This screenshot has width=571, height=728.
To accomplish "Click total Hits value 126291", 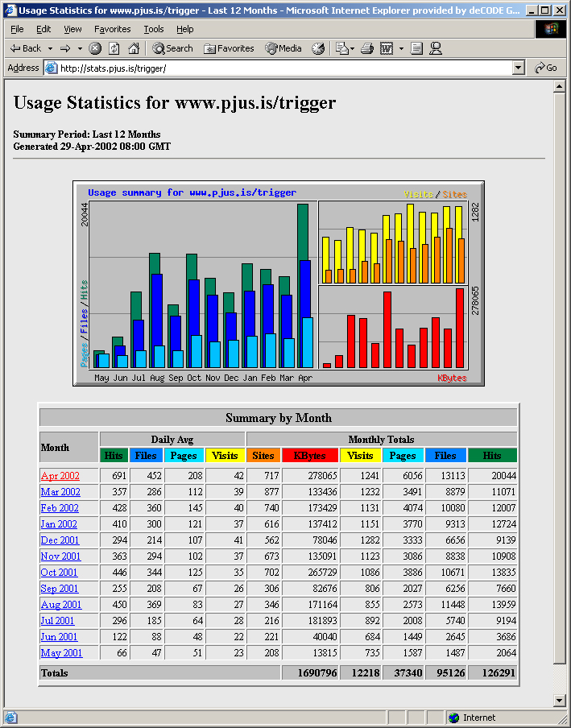I will click(499, 672).
